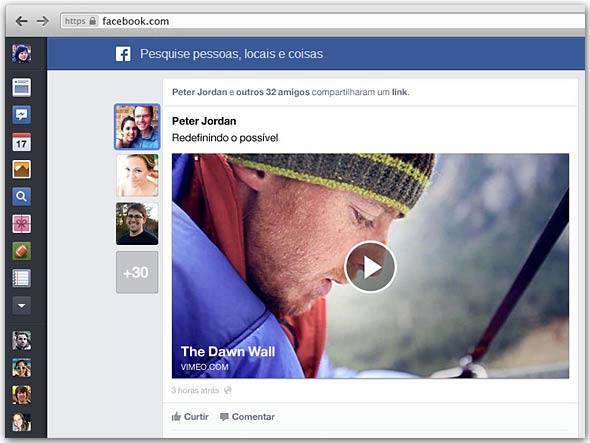Open Peter Jordan's profile name link
590x443 pixels.
[204, 121]
